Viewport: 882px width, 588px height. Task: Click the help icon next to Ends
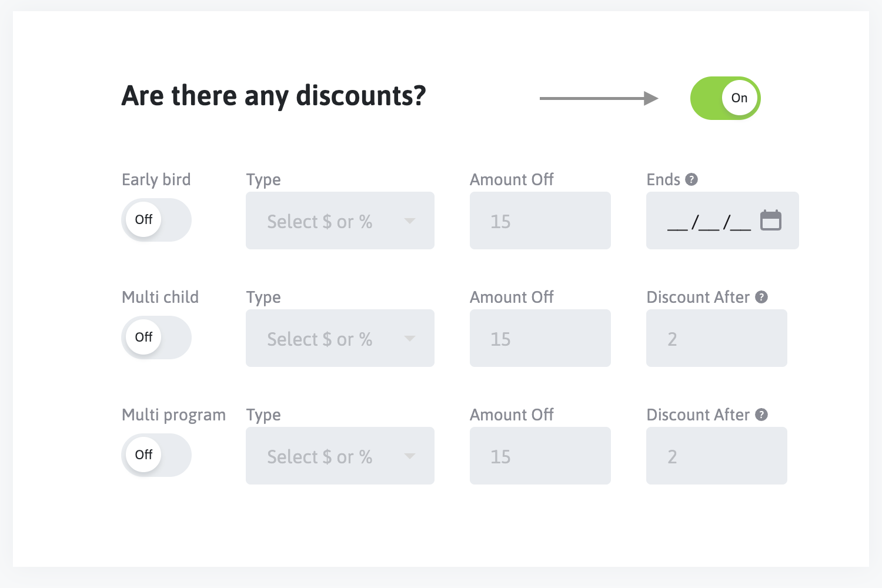(691, 179)
